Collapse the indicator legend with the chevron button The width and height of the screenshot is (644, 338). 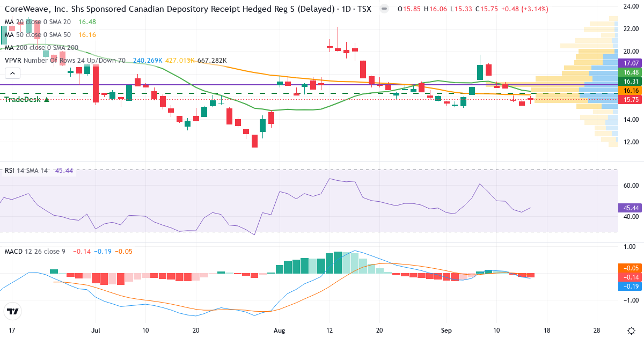point(13,74)
